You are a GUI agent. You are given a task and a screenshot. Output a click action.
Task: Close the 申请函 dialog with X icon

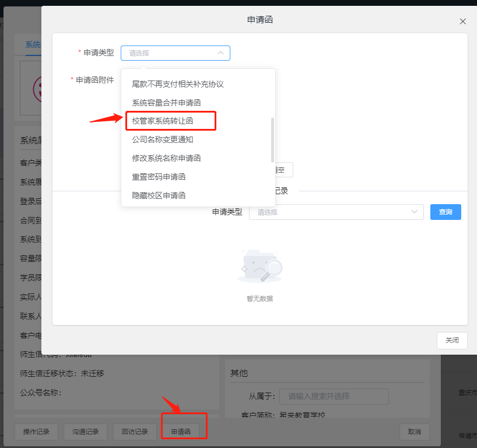(x=462, y=22)
